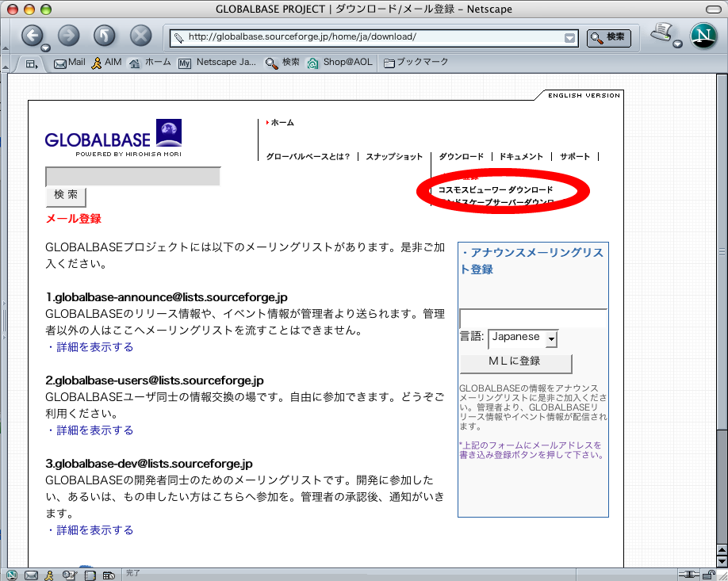Click the 完了 status bar text

pos(132,573)
